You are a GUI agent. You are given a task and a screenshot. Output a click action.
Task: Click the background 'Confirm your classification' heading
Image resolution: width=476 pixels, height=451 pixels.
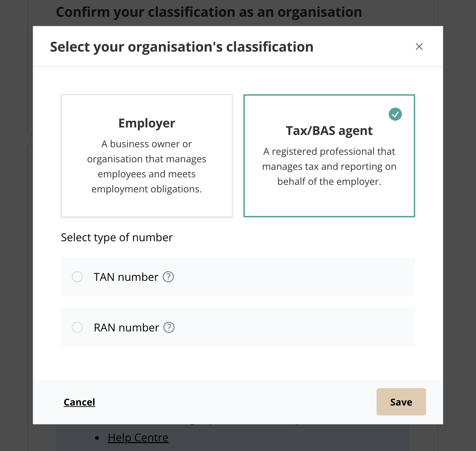pyautogui.click(x=209, y=12)
